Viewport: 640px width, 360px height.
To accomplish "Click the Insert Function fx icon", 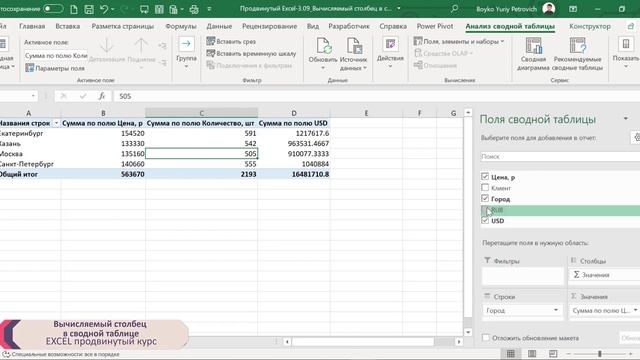I will pos(102,96).
